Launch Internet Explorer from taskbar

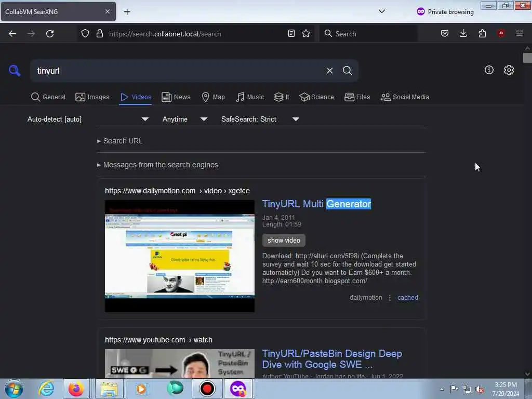point(46,389)
